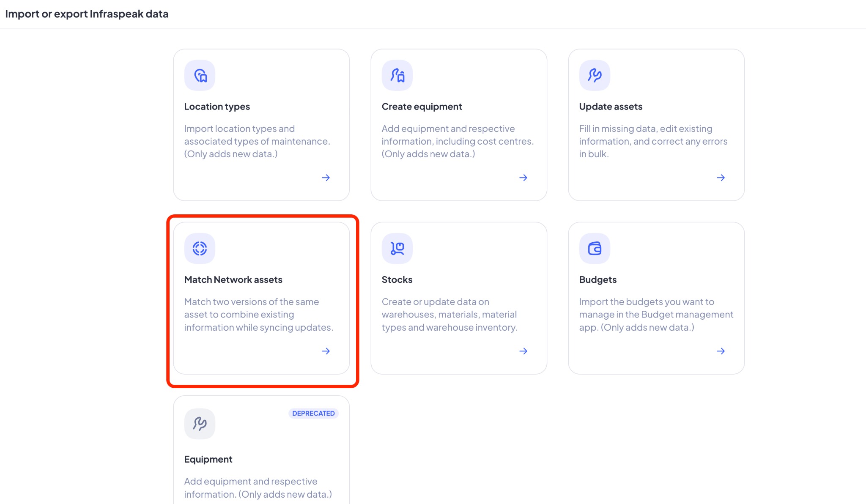Click the Budgets card description text
Viewport: 866px width, 504px height.
click(656, 315)
